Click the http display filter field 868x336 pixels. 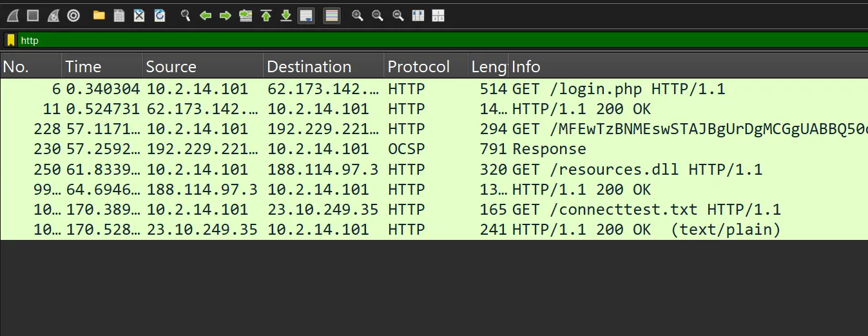[442, 41]
